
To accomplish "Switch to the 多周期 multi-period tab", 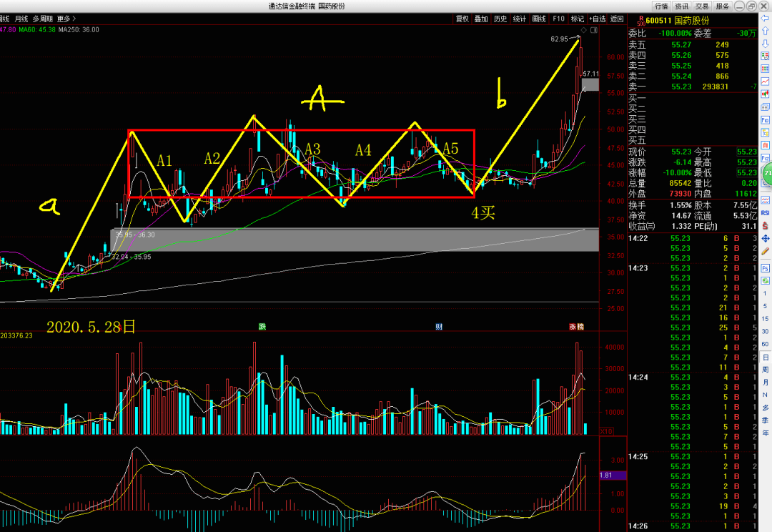I will [x=43, y=19].
